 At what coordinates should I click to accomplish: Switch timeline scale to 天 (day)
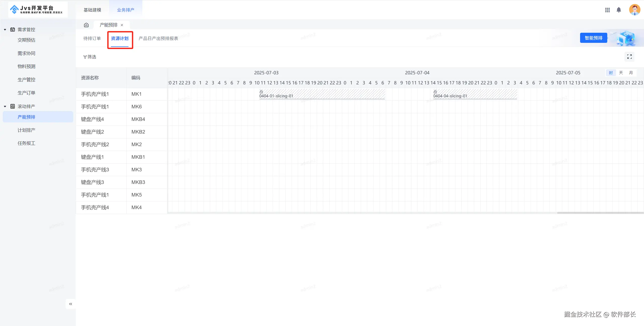621,73
